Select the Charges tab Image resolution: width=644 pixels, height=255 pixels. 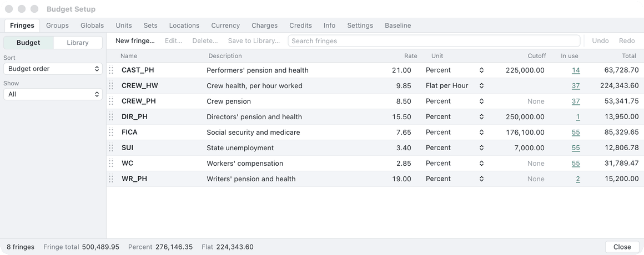coord(264,25)
